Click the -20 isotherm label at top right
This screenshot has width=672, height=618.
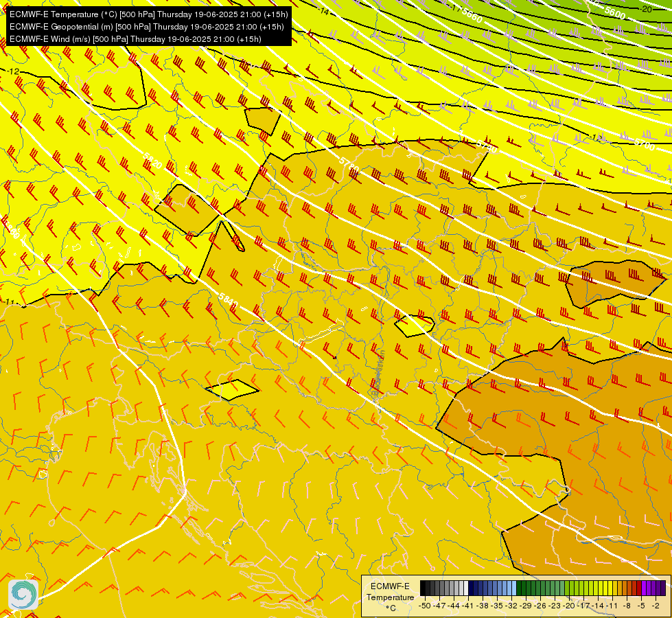point(645,9)
